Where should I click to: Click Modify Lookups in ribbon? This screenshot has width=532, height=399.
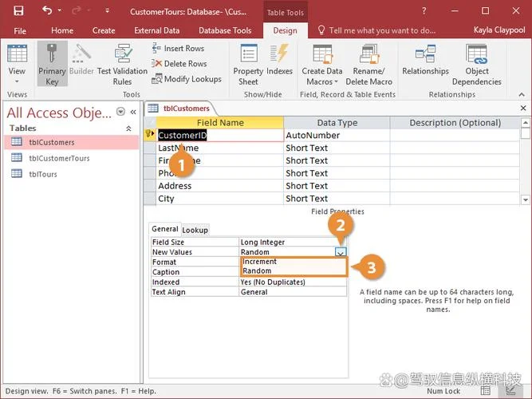tap(187, 79)
